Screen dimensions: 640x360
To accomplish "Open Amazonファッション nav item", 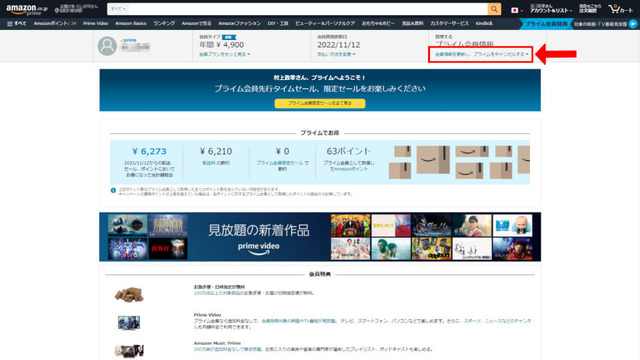I will 240,24.
